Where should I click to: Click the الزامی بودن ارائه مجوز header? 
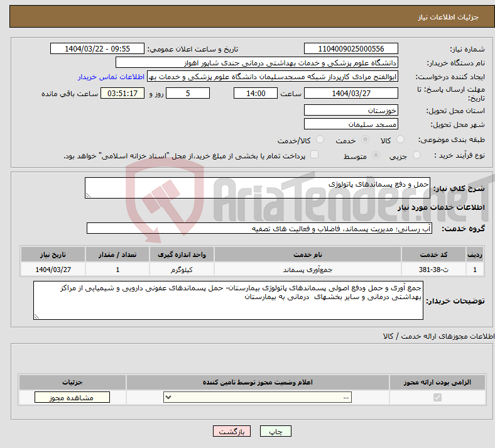click(437, 382)
